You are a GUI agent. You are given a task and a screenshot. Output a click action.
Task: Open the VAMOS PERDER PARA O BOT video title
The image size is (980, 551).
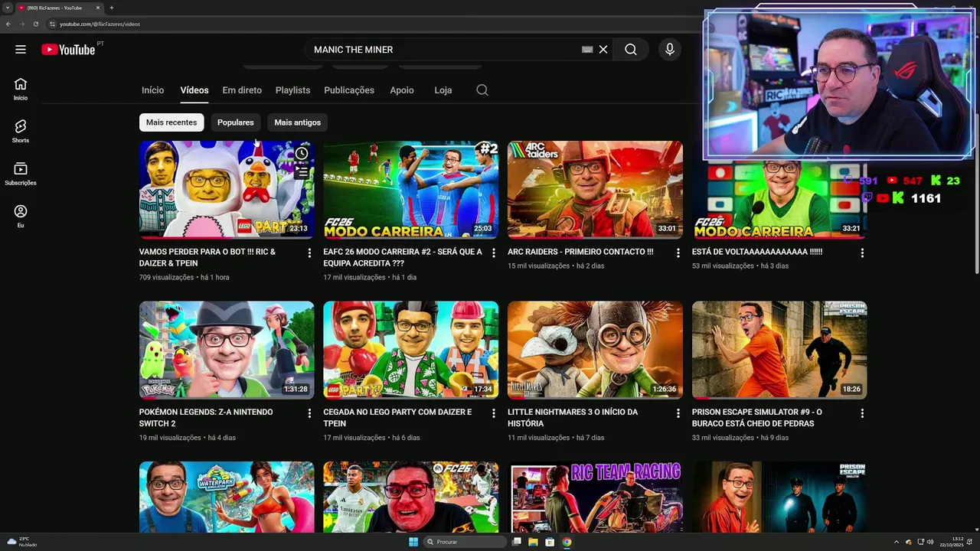[207, 257]
